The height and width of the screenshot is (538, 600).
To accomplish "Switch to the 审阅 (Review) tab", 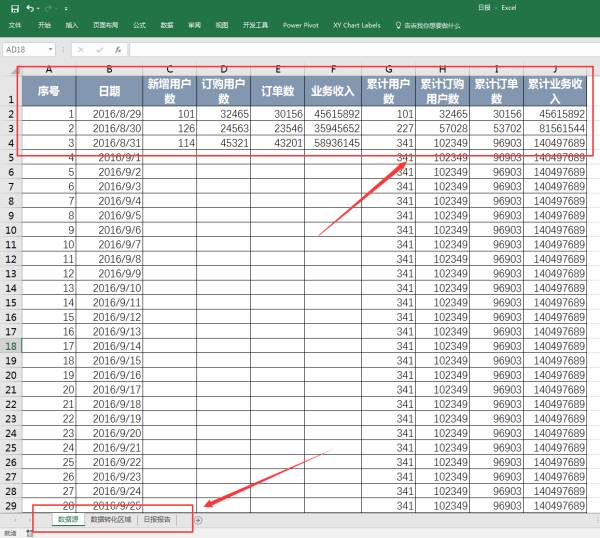I will click(194, 25).
